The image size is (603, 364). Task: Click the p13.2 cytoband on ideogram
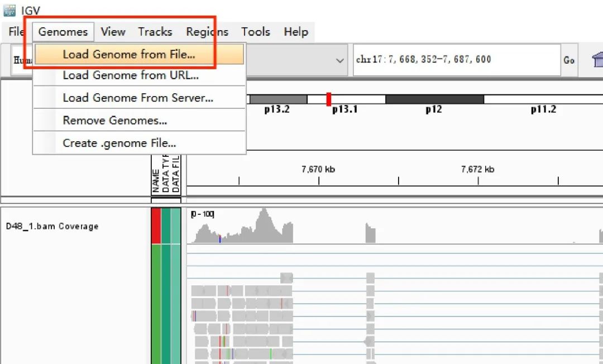coord(278,99)
